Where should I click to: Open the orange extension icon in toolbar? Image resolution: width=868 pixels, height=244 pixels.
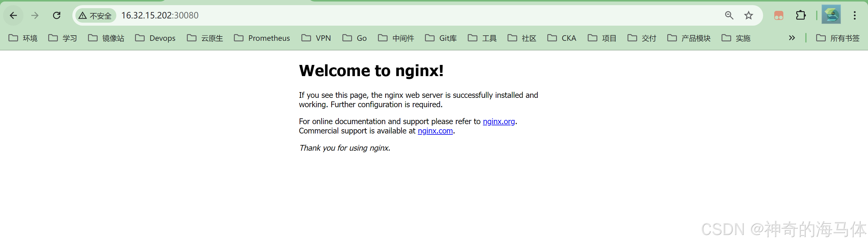(x=778, y=15)
